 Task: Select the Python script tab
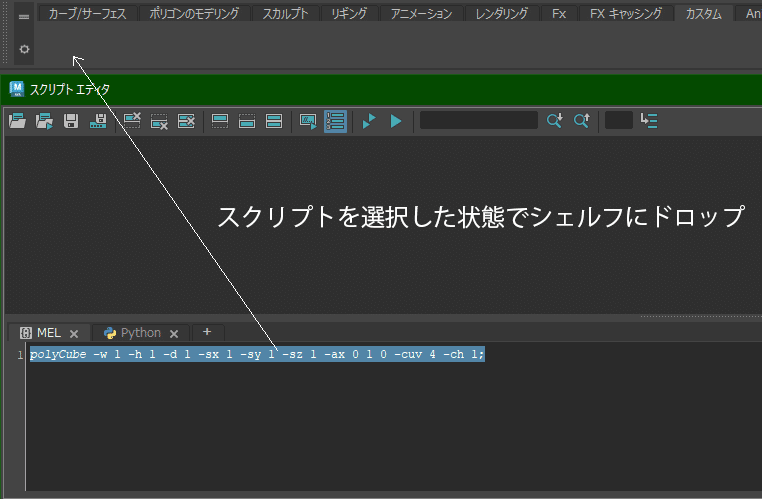(140, 333)
